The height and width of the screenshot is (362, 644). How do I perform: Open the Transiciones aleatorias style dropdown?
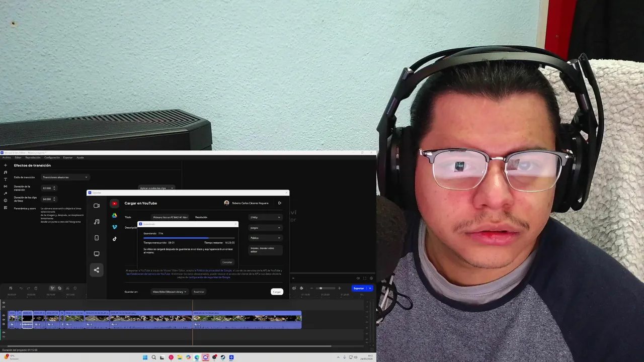click(65, 177)
